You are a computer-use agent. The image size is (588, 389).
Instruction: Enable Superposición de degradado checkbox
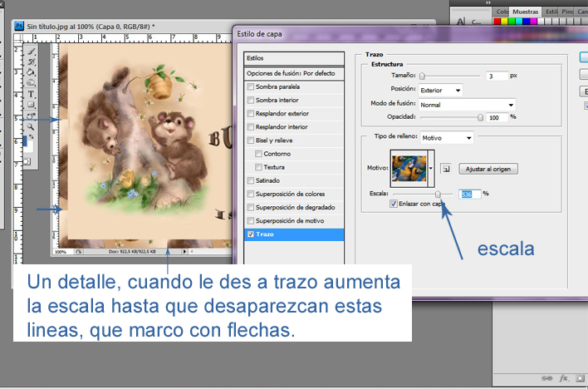coord(251,207)
